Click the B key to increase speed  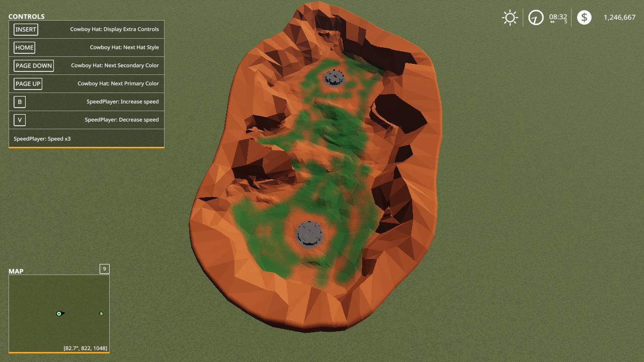coord(20,102)
